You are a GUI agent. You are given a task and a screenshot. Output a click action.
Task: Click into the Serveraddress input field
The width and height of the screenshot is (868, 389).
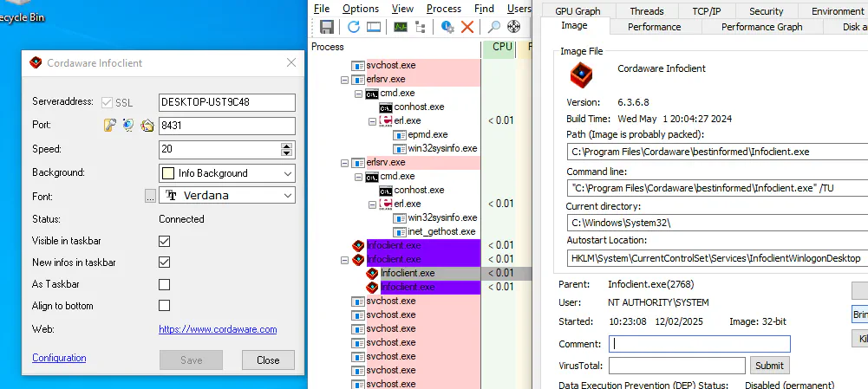[227, 102]
